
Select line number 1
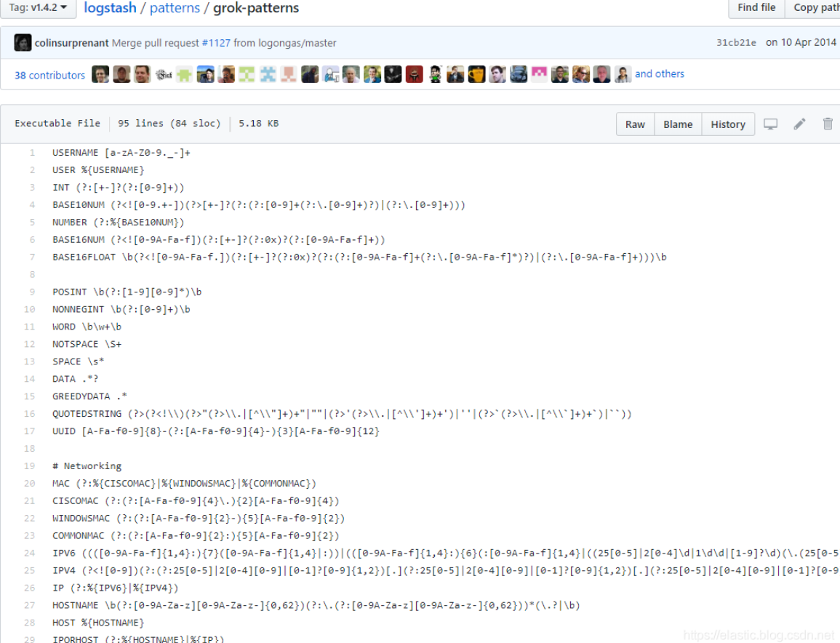32,153
